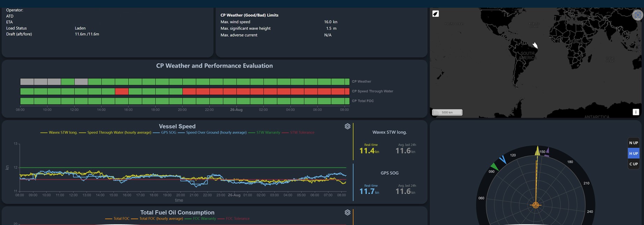Click the purple arrow marker on the compass

click(547, 152)
